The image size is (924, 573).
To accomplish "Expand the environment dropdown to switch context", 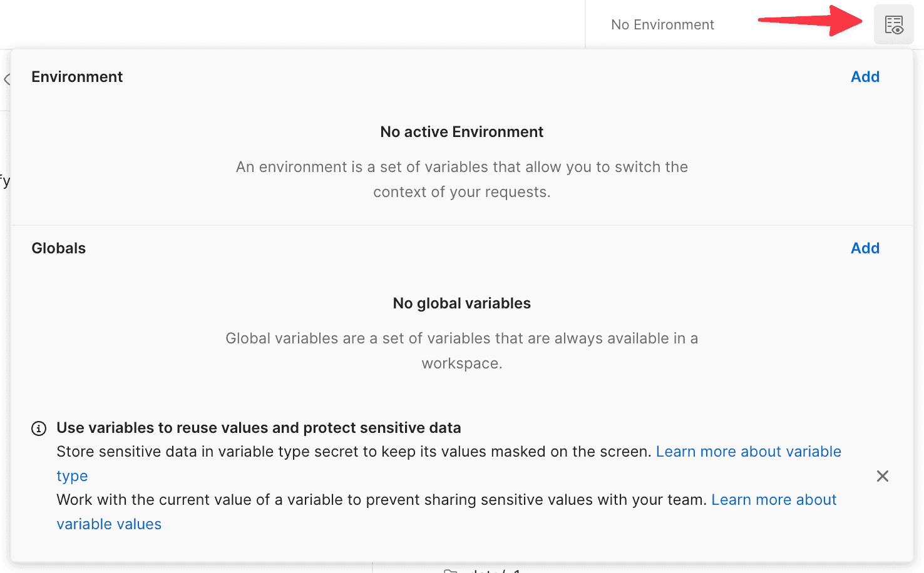I will click(x=662, y=24).
